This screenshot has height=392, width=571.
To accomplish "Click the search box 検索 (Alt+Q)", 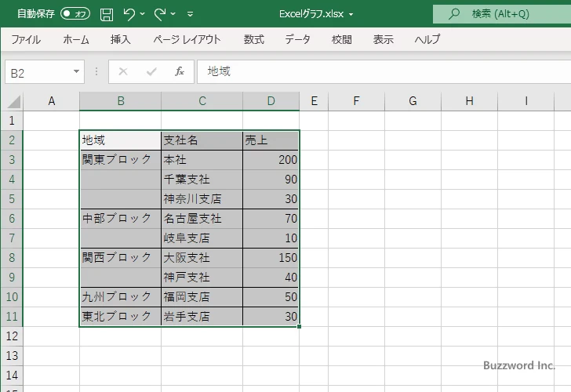I will pyautogui.click(x=502, y=14).
